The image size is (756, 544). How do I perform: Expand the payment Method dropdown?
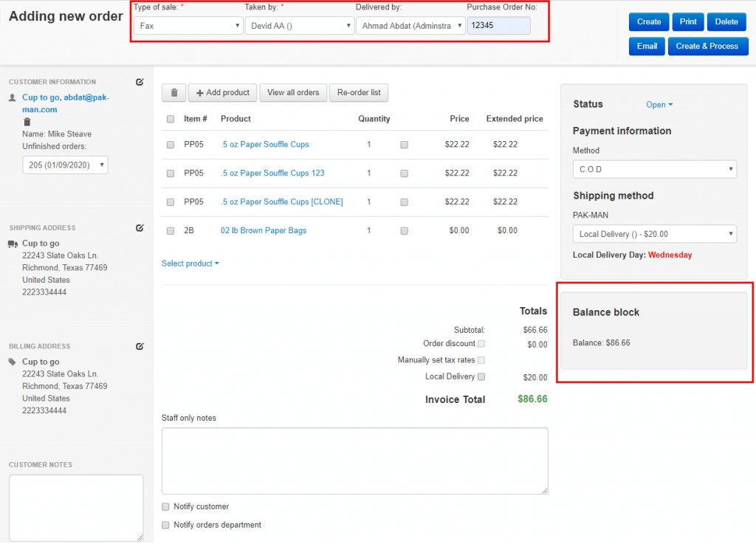tap(654, 169)
